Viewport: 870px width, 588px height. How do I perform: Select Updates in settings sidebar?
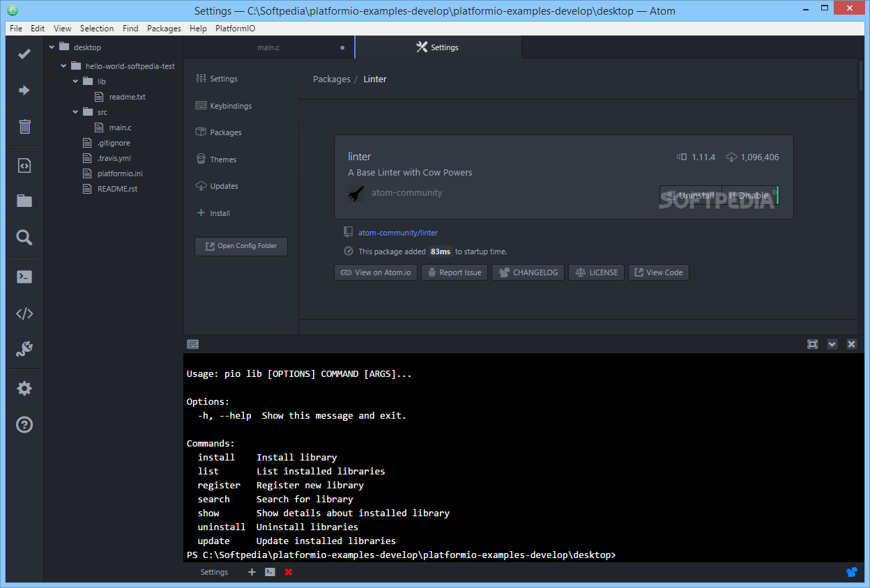coord(217,186)
